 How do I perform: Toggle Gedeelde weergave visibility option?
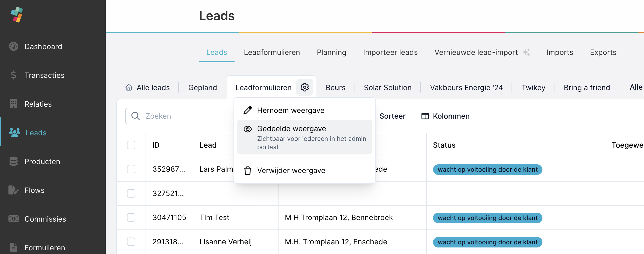[x=304, y=137]
